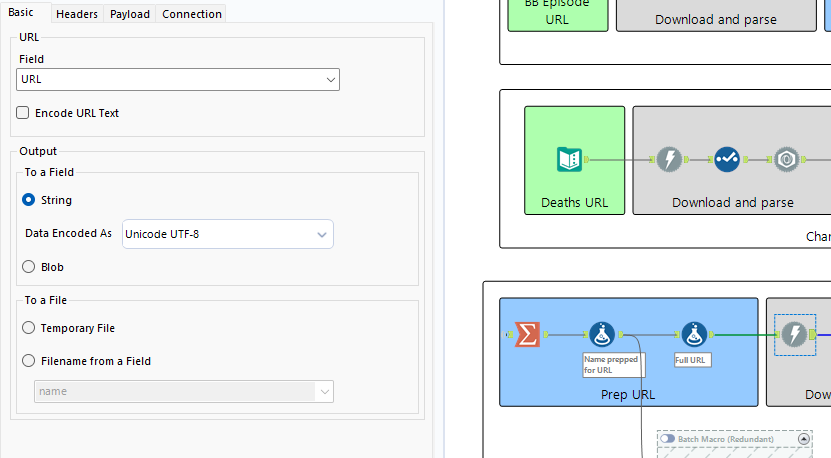Click the 'Name prepped for URL' annotation

(x=614, y=365)
